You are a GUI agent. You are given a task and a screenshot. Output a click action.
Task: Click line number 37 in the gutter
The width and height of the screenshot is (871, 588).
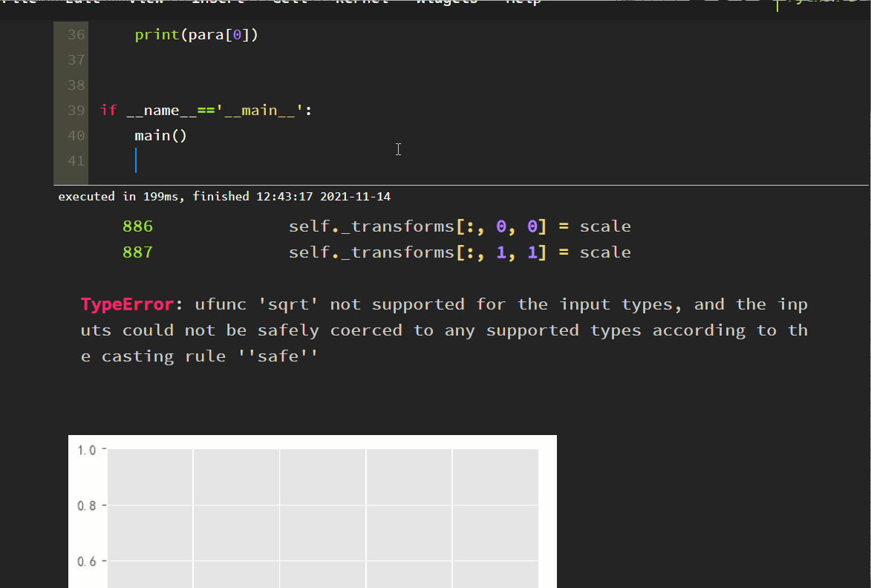(76, 60)
